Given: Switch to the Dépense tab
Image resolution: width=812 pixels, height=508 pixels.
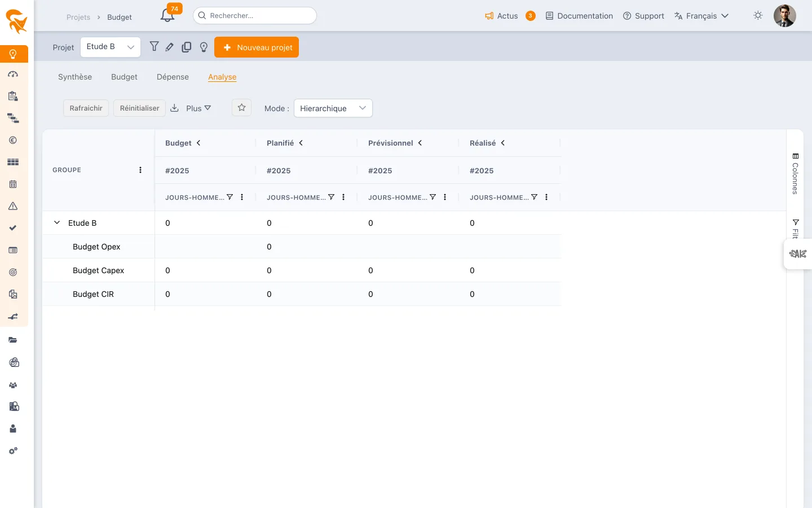Looking at the screenshot, I should coord(173,77).
